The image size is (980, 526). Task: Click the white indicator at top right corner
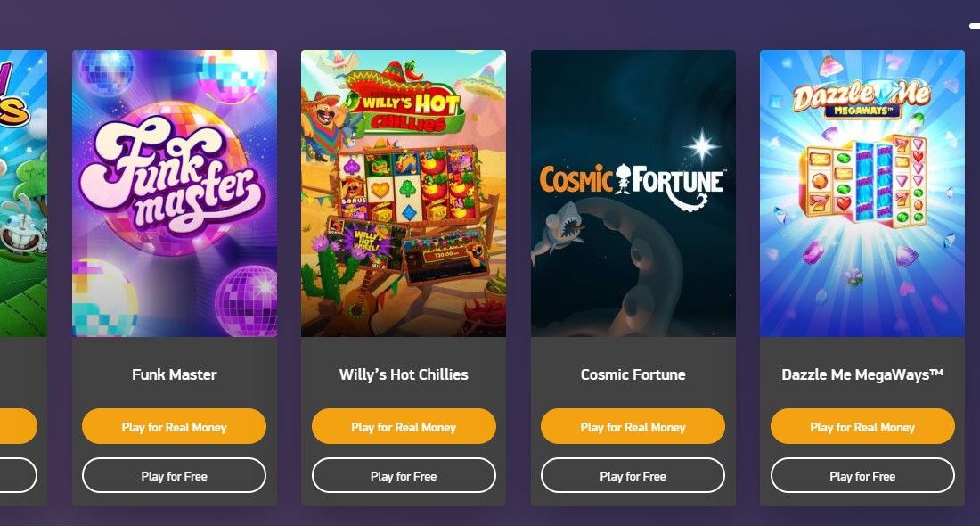click(975, 26)
